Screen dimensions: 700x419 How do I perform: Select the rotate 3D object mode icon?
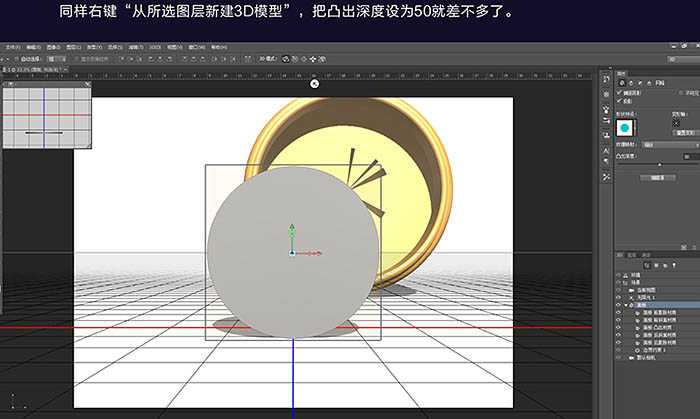[x=286, y=59]
